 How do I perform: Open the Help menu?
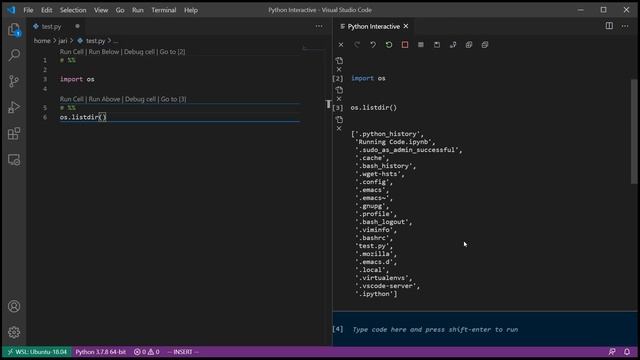pyautogui.click(x=191, y=10)
